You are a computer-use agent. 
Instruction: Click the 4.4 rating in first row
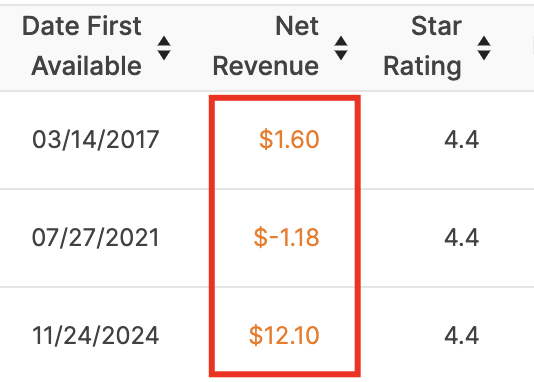461,140
